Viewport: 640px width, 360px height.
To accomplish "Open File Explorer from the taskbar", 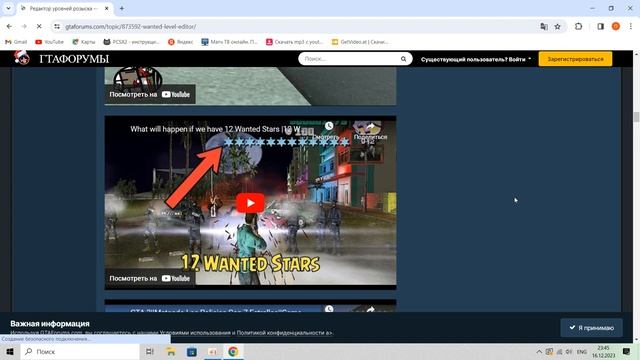I will (171, 351).
